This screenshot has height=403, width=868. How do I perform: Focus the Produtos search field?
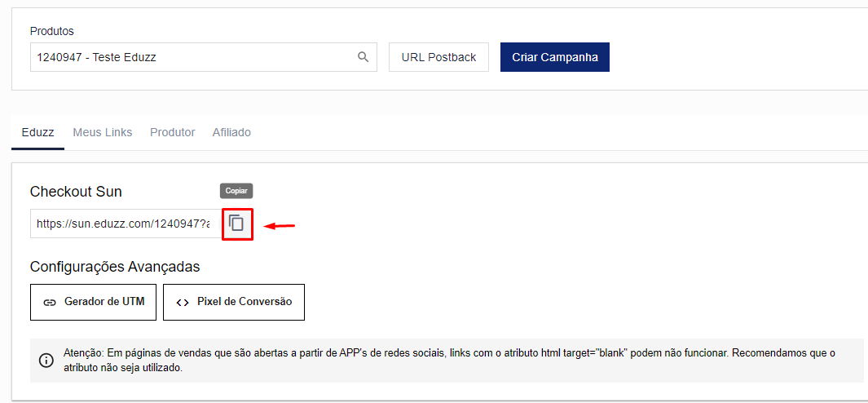[192, 57]
